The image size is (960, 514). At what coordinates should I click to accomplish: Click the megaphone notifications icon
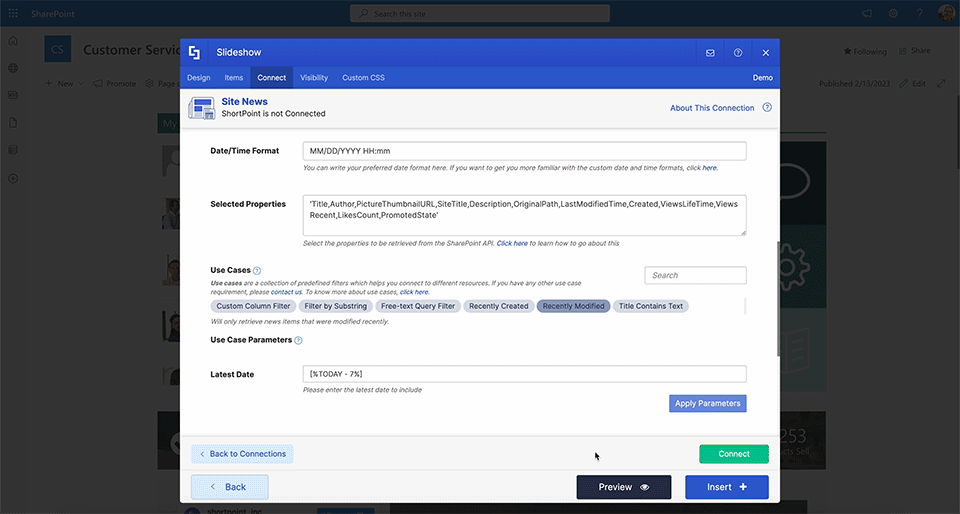click(x=867, y=13)
